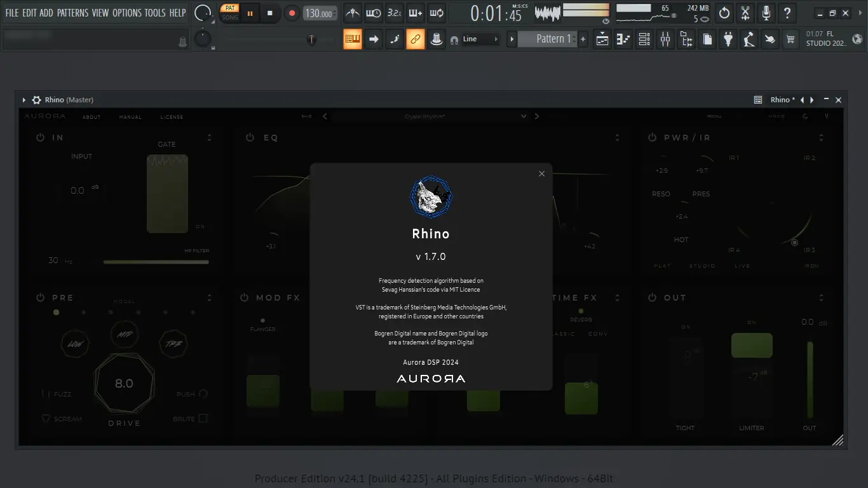The image size is (868, 488).
Task: Open the OPTIONS menu
Action: (x=126, y=13)
